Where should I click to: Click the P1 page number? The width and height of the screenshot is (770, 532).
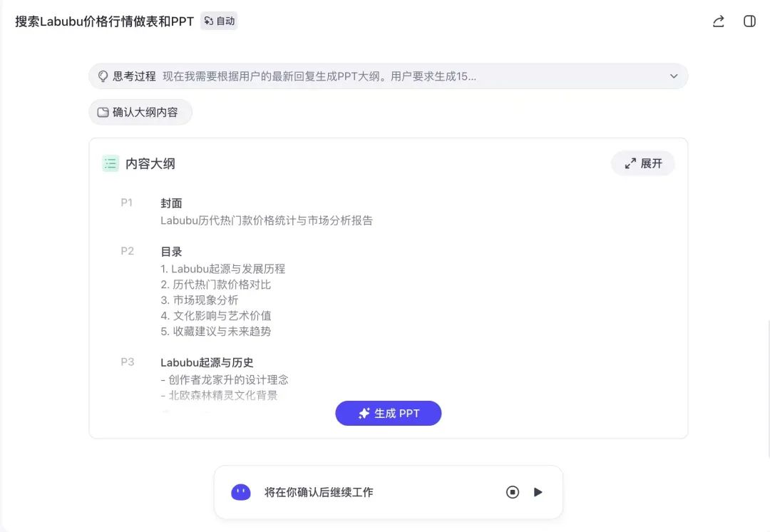tap(127, 203)
